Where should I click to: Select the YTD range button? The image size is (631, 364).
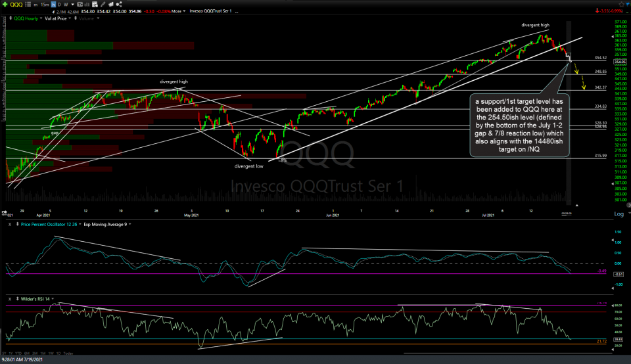click(x=18, y=353)
